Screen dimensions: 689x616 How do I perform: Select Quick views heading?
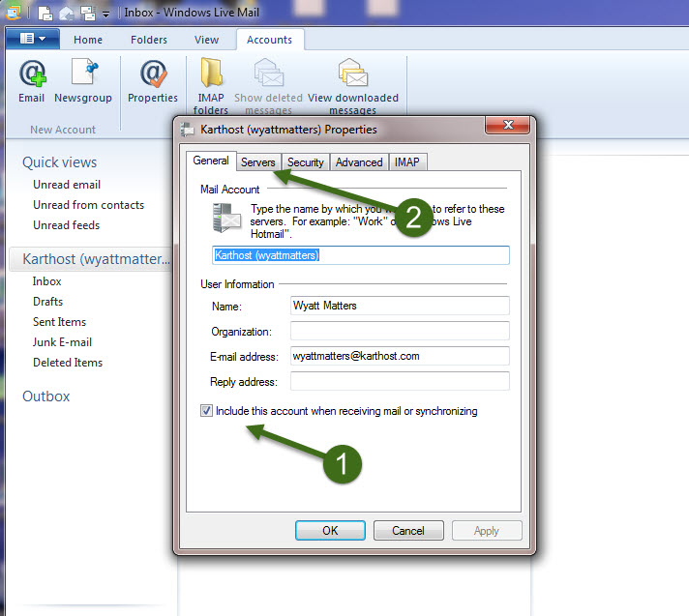pyautogui.click(x=60, y=162)
